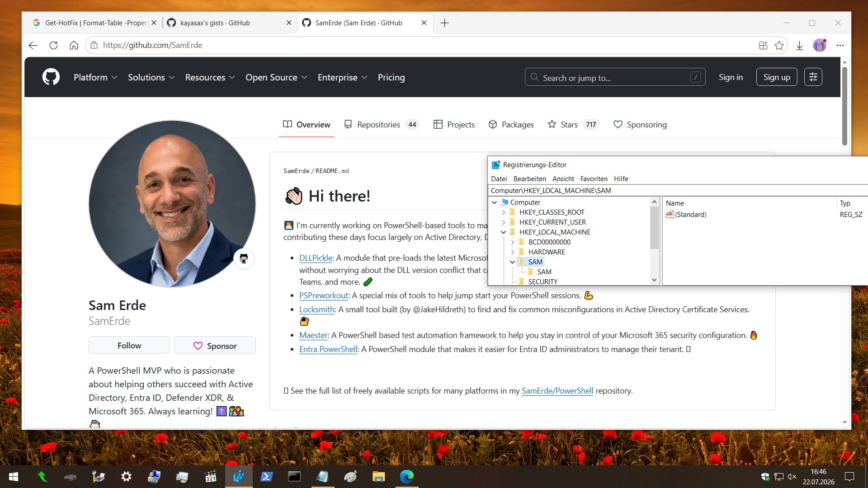
Task: Click the volume muted tray icon
Action: click(x=792, y=477)
